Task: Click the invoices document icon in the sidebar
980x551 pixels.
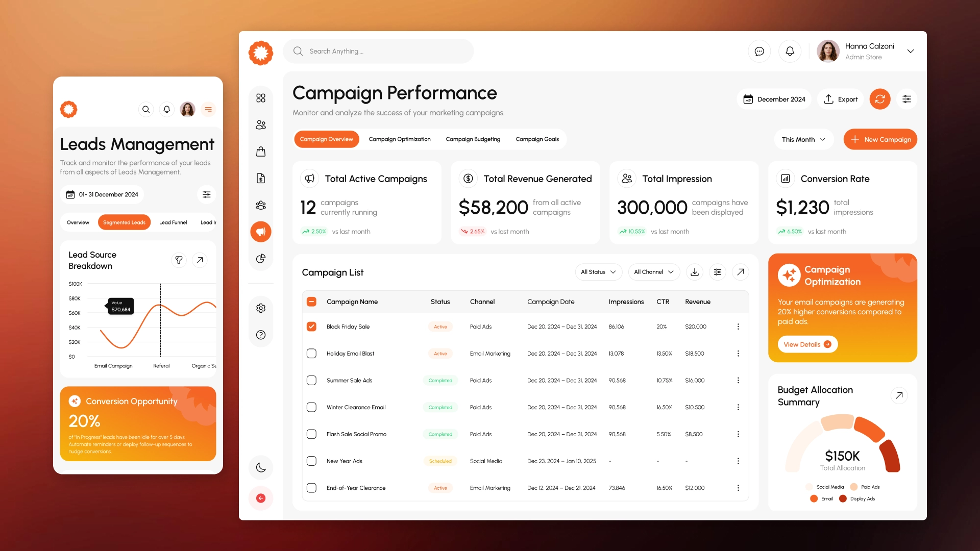Action: (261, 178)
